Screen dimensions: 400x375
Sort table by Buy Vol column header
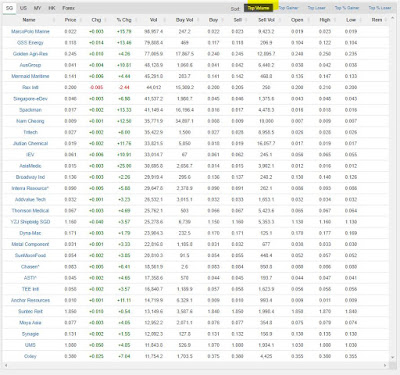[184, 20]
